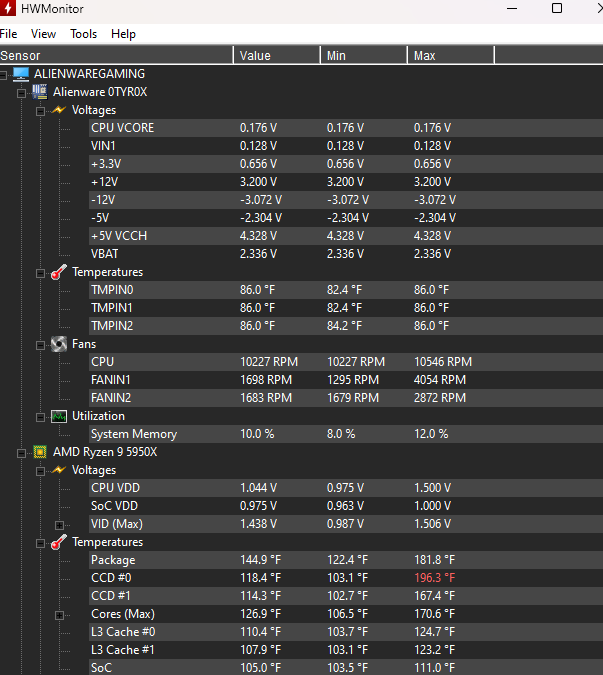Click the Utilization graph icon

coord(59,416)
